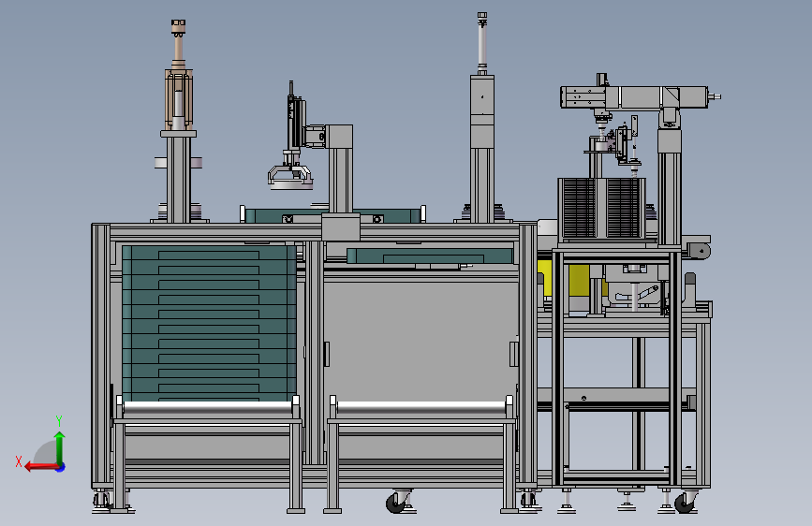Click the blue Z axis dot of triad
The image size is (812, 526).
pyautogui.click(x=61, y=467)
